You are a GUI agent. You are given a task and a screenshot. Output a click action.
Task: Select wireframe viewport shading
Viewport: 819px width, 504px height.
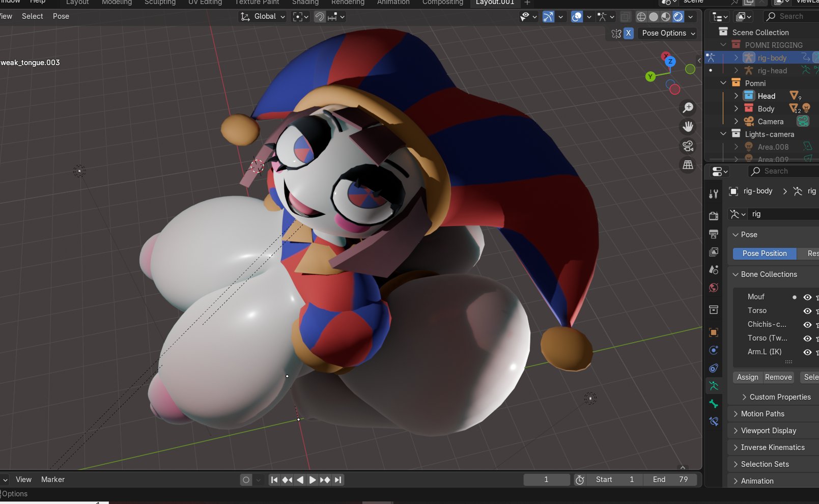[641, 17]
